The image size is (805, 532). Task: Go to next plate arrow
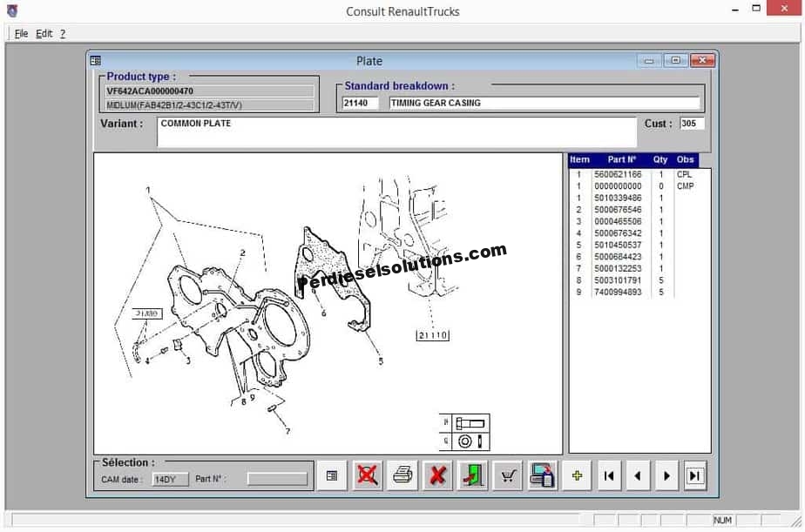pyautogui.click(x=666, y=475)
